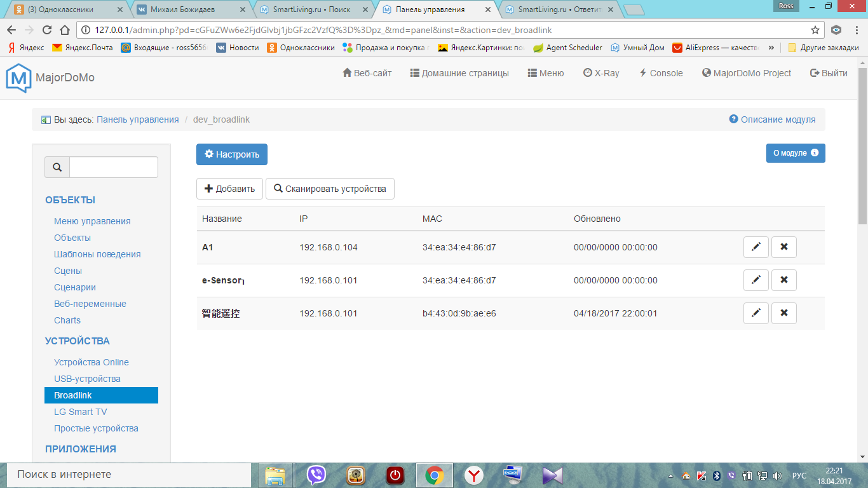The height and width of the screenshot is (488, 868).
Task: Open Домашние страницы in top navigation
Action: point(459,73)
